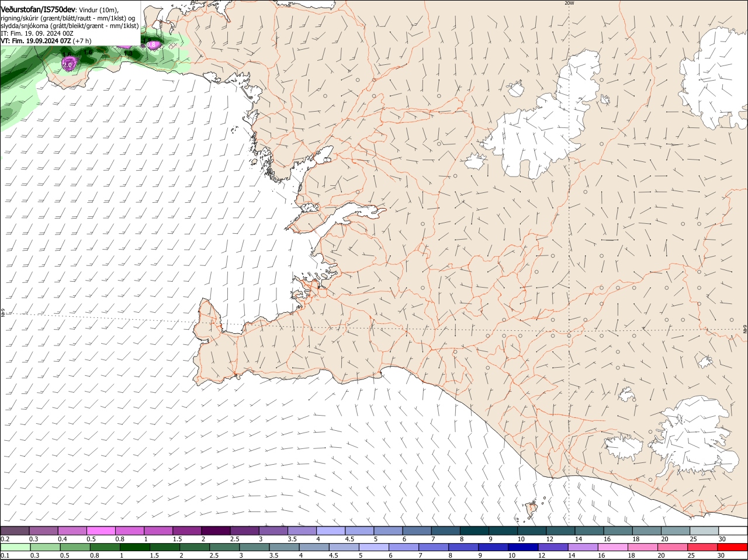Select the navy rain scale swatch labeled 10
This screenshot has height=560, width=748.
523,547
